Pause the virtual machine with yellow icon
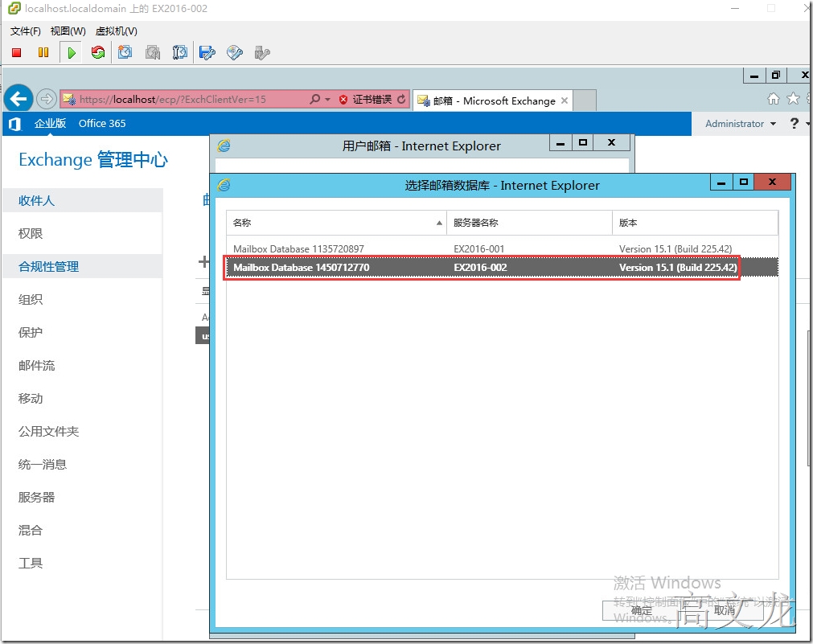The height and width of the screenshot is (644, 813). point(43,52)
